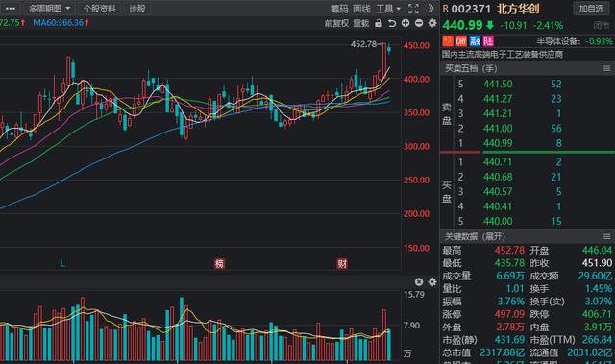
Task: Toggle the chart lock icon
Action: (x=378, y=23)
